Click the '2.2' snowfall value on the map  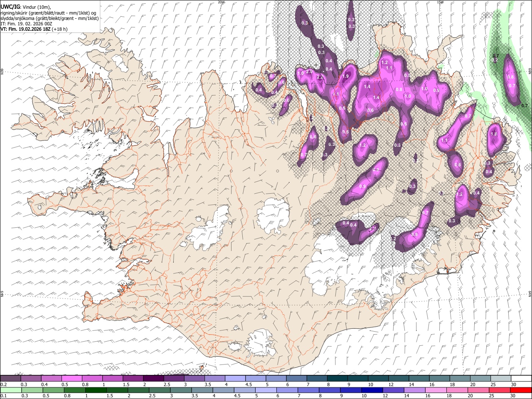(x=320, y=77)
